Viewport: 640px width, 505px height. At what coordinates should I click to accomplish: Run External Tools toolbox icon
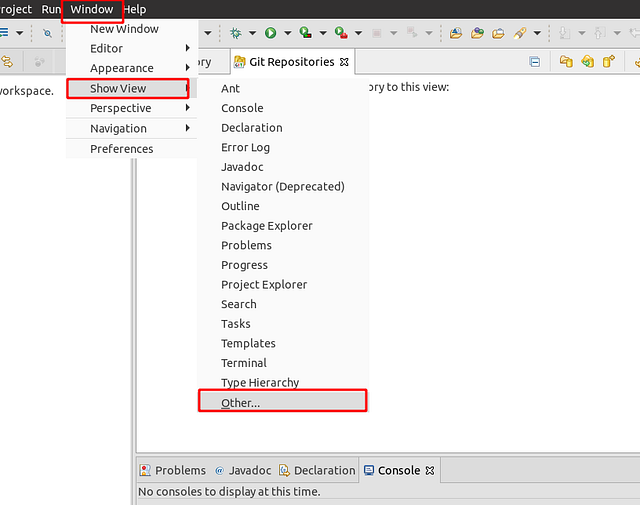coord(341,33)
